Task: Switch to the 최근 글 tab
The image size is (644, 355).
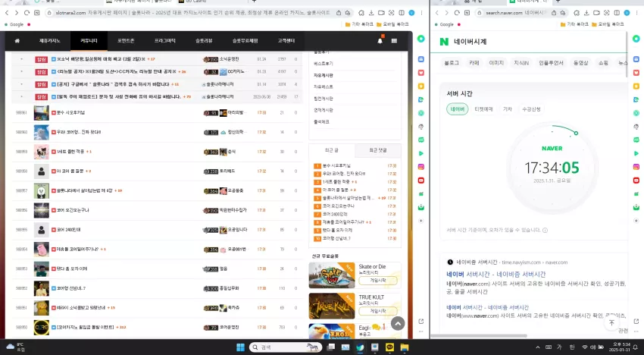Action: coord(331,150)
